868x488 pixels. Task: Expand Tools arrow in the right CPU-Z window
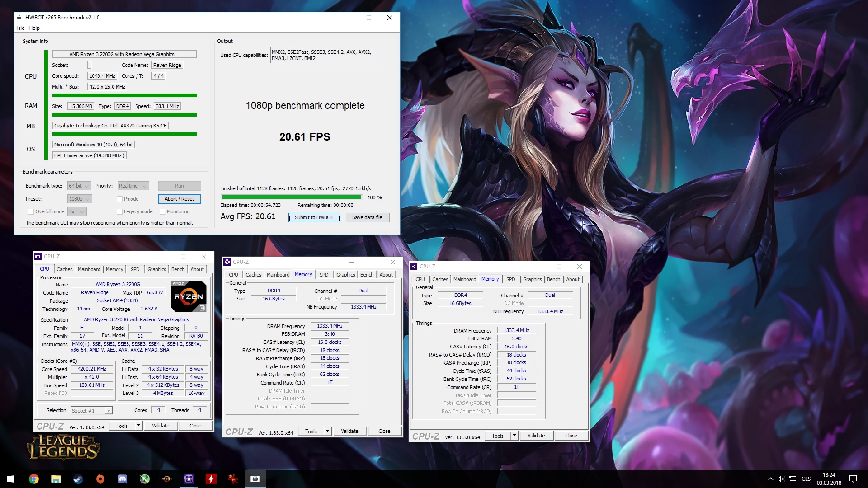(514, 436)
